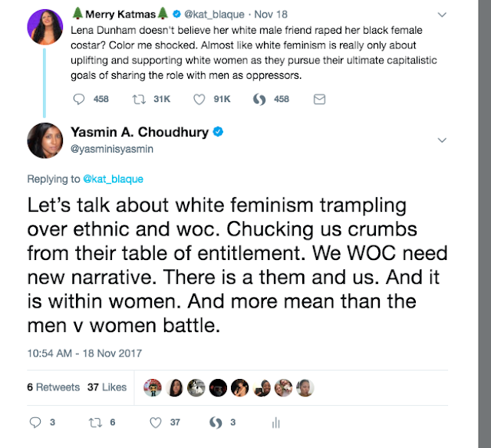The image size is (491, 448).
Task: Open dropdown chevron on Merry Katmas tweet
Action: tap(440, 16)
